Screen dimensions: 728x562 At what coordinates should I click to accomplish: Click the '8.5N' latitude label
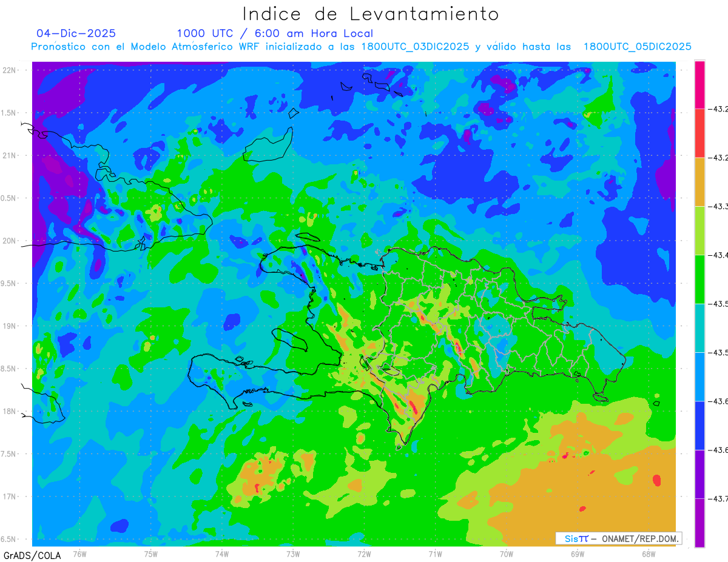click(9, 369)
